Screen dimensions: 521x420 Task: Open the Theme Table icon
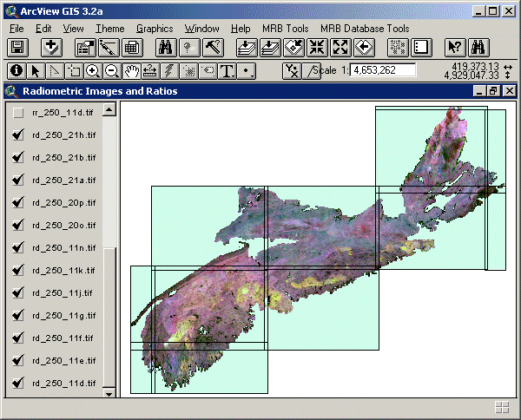132,48
